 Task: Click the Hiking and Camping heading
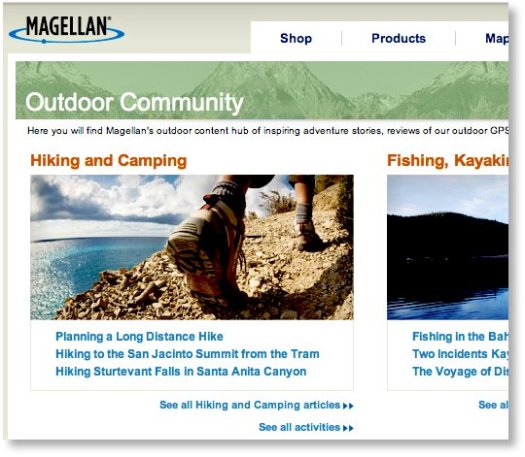pos(108,160)
